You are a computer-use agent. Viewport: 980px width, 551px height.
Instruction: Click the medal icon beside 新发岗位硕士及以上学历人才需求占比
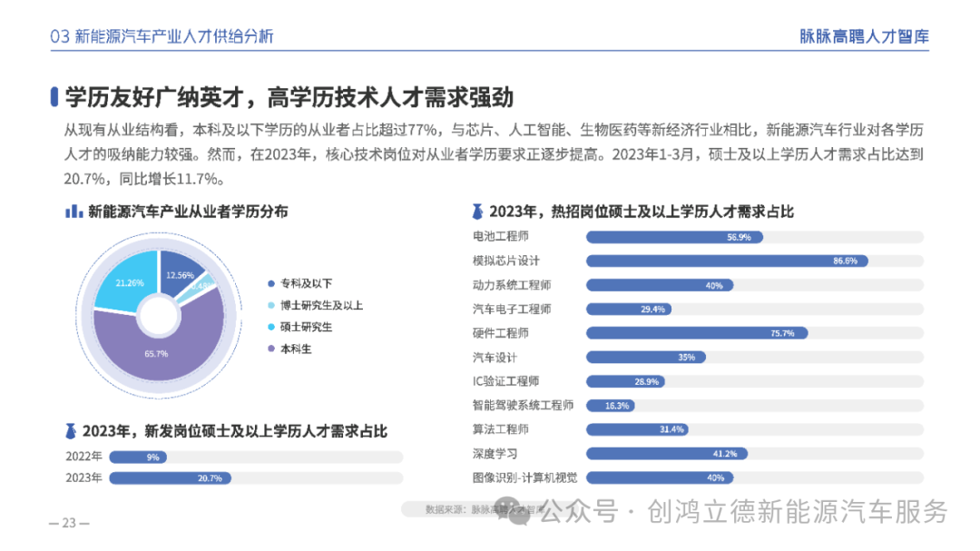pos(71,430)
